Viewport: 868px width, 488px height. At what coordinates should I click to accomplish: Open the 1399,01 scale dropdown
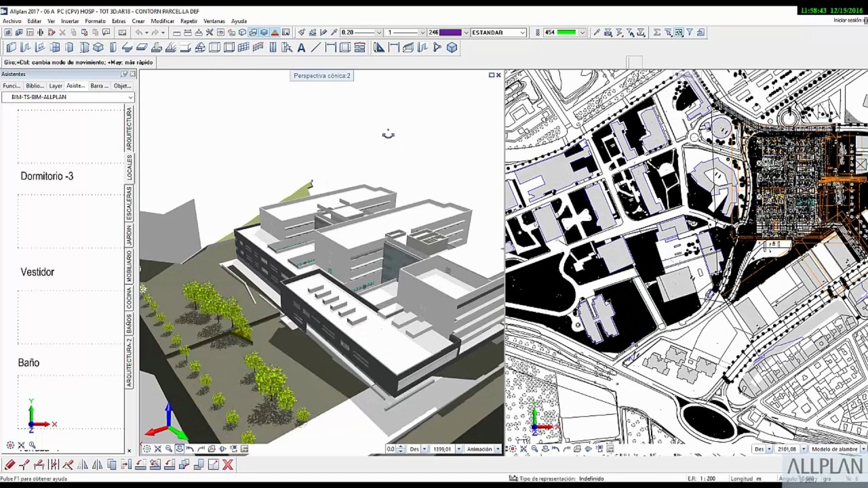click(458, 449)
